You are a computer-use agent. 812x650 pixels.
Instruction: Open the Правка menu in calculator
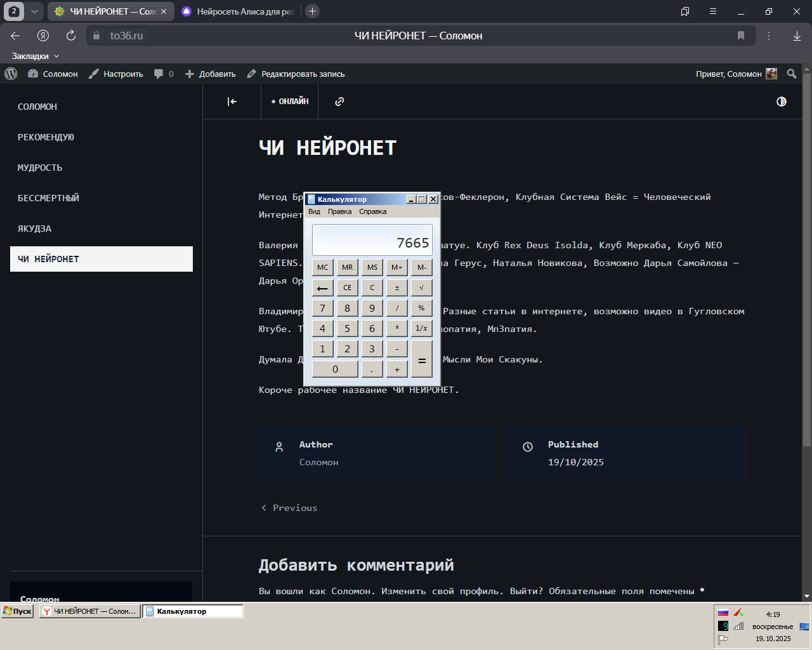pyautogui.click(x=339, y=211)
